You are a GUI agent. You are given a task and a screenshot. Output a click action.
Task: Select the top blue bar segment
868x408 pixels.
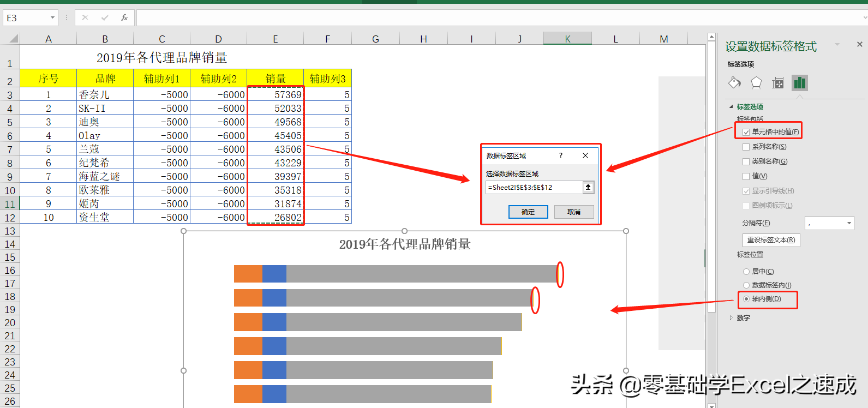point(274,274)
